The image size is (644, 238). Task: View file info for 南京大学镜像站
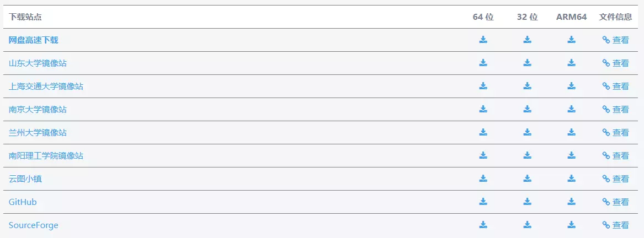(x=616, y=110)
